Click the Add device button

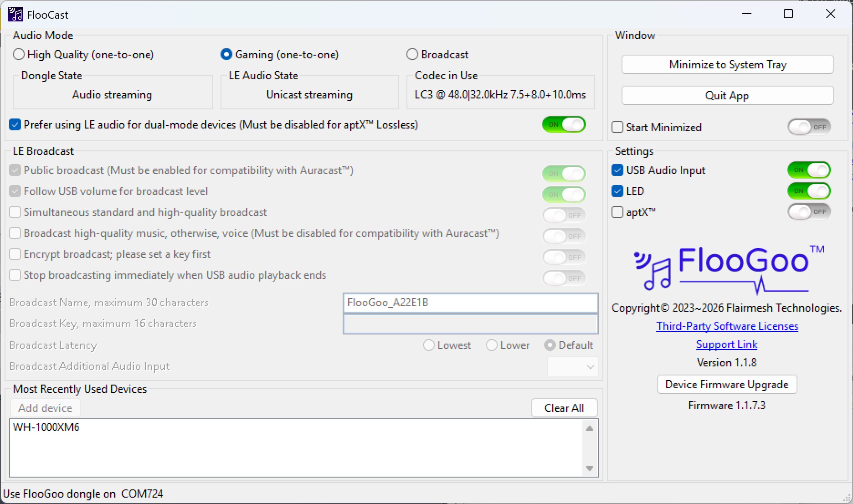(45, 408)
